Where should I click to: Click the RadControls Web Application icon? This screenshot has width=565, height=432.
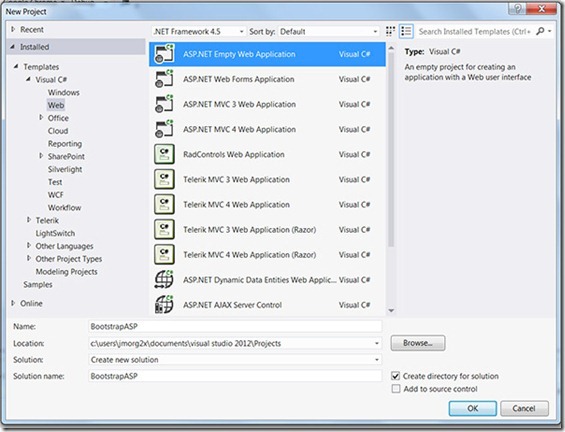point(164,154)
